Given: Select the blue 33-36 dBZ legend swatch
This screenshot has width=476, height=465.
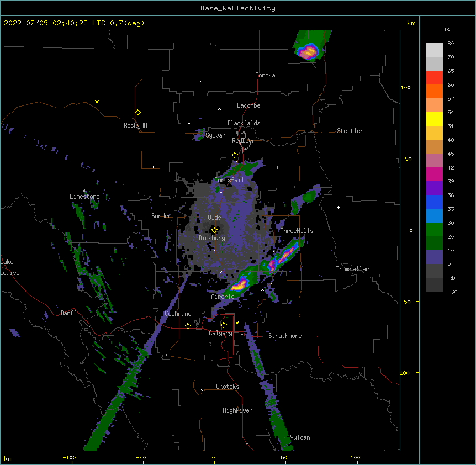Looking at the screenshot, I should coord(434,202).
